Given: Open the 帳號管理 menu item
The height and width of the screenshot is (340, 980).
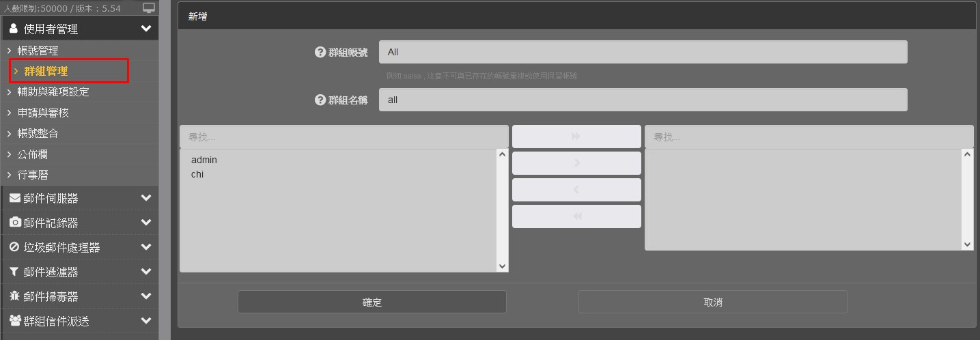Looking at the screenshot, I should tap(38, 51).
